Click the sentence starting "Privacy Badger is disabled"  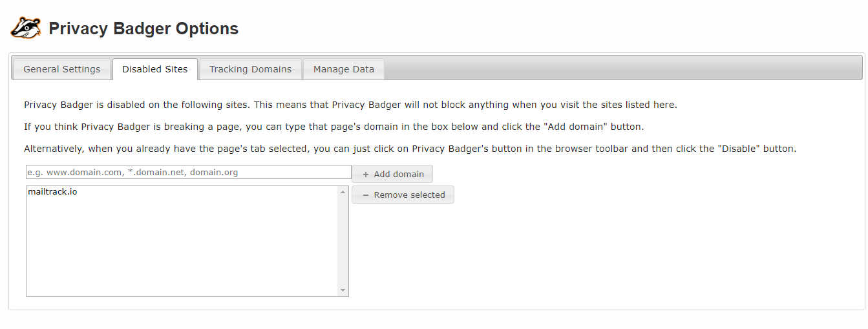[x=350, y=105]
